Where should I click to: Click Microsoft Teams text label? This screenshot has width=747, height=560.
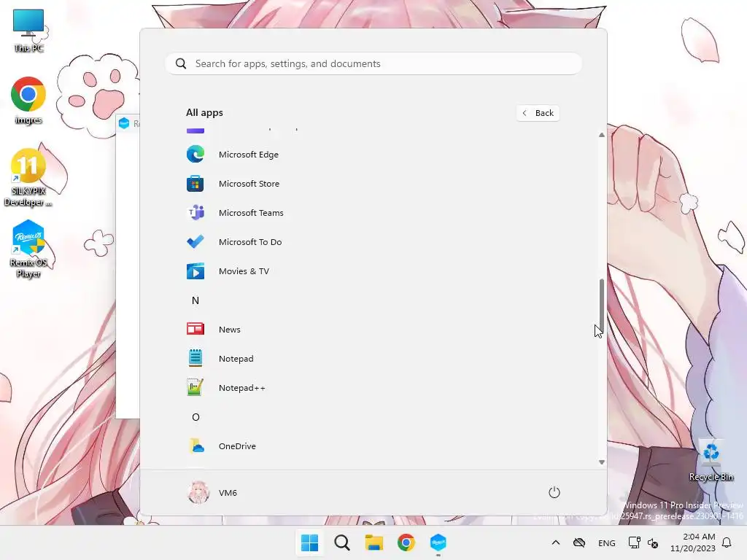[x=251, y=213]
